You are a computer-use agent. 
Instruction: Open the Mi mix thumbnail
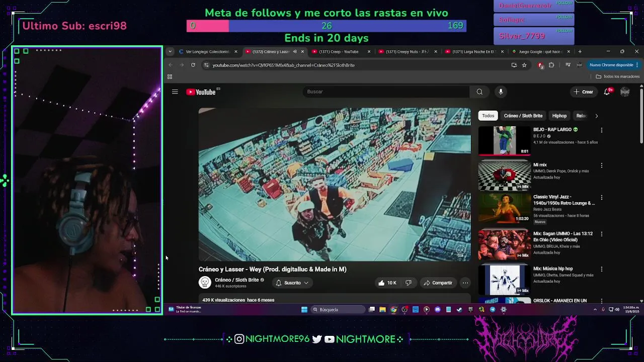point(504,175)
